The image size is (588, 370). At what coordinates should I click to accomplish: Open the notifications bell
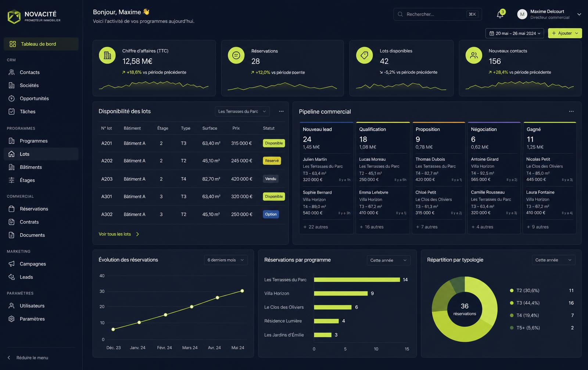500,14
